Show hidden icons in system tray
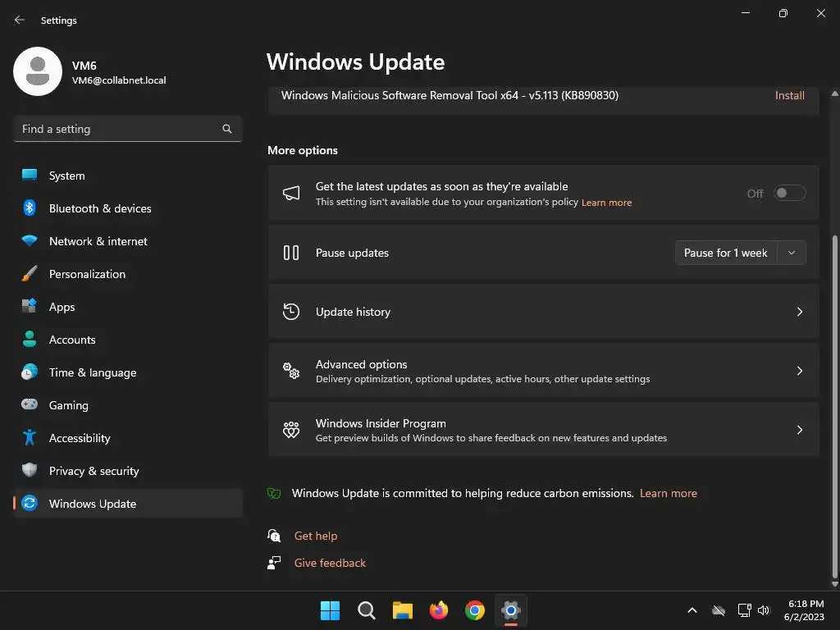The height and width of the screenshot is (630, 840). click(692, 610)
